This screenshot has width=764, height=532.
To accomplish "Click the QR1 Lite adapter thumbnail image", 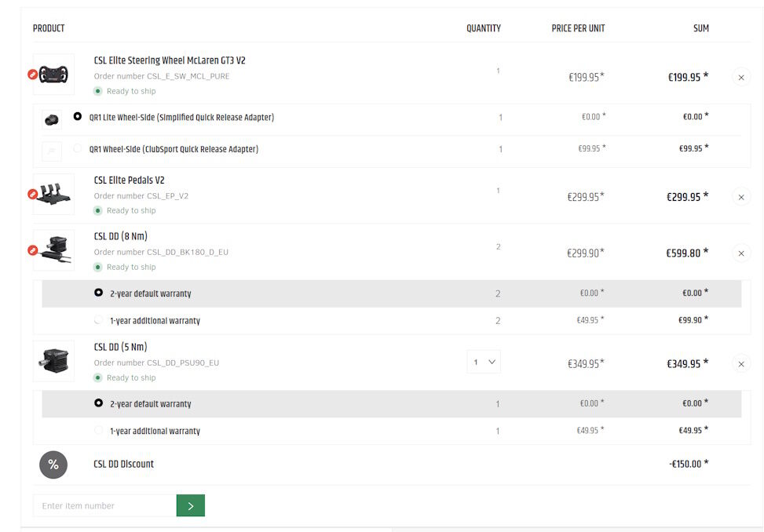I will tap(52, 119).
